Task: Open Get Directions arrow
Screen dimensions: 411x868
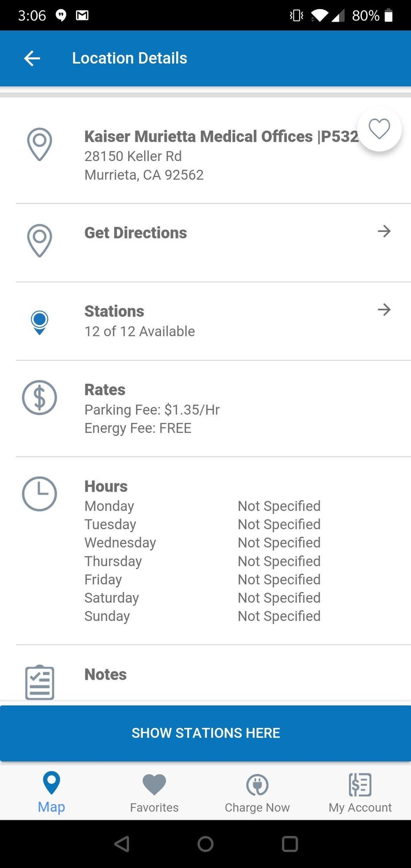Action: (x=384, y=231)
